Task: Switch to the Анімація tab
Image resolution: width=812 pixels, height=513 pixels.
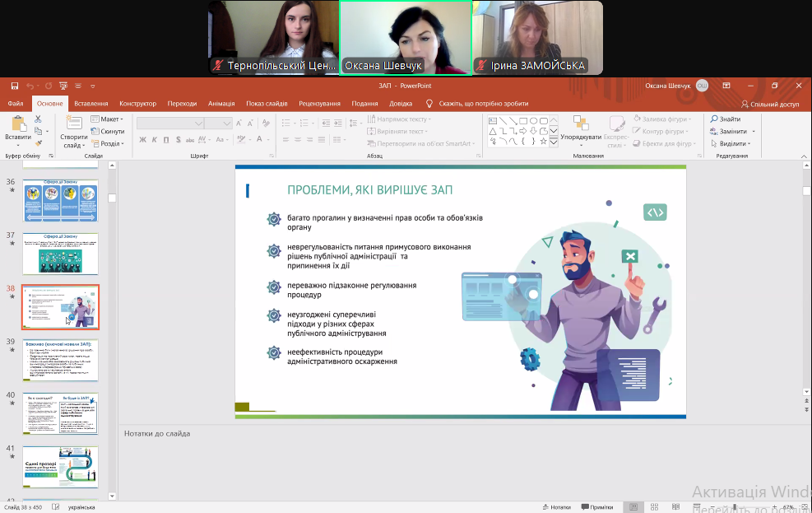Action: [x=221, y=104]
